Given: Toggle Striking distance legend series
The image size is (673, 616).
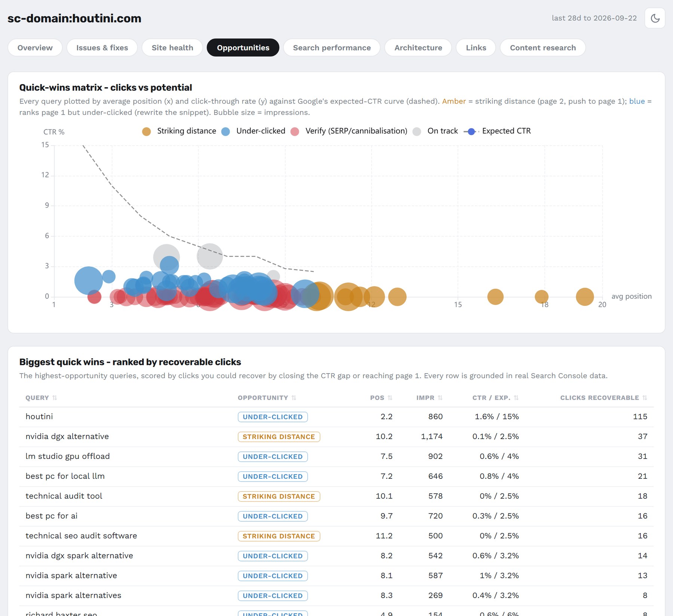Looking at the screenshot, I should click(179, 131).
